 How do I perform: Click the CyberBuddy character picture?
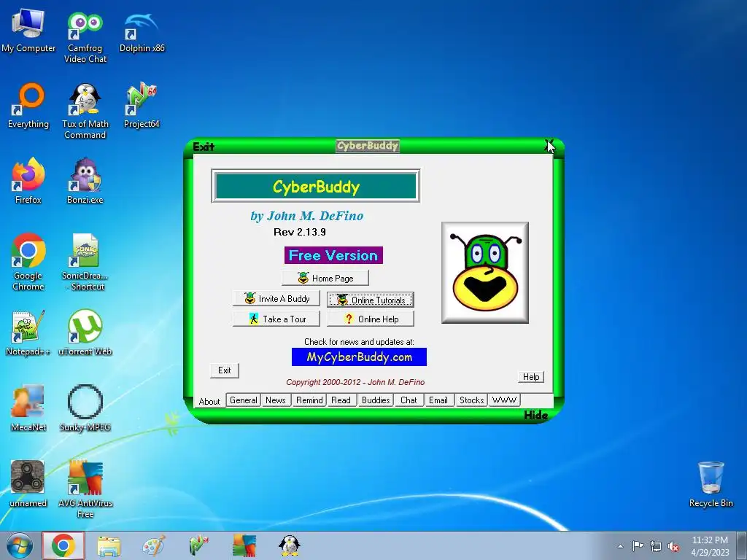tap(485, 273)
